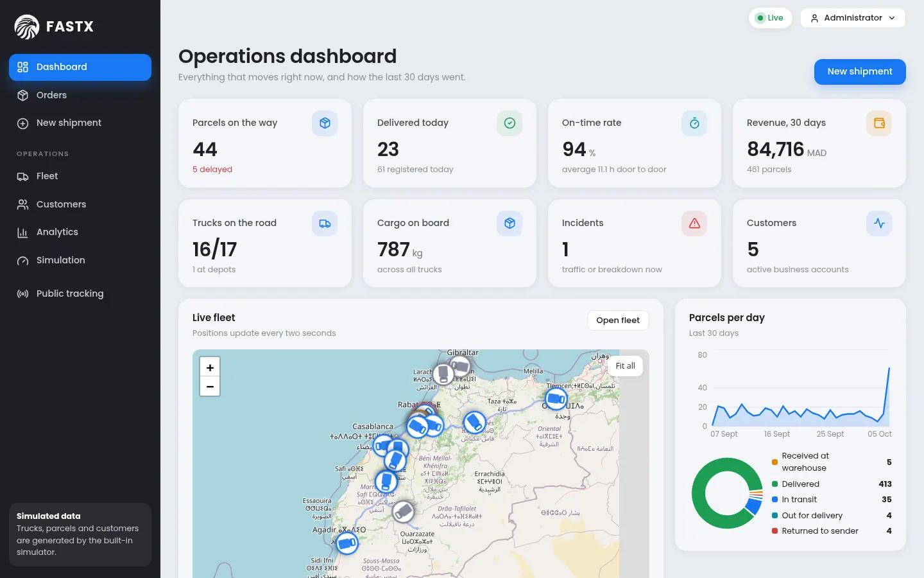Click the New shipment blue button
The height and width of the screenshot is (578, 924).
(x=860, y=72)
